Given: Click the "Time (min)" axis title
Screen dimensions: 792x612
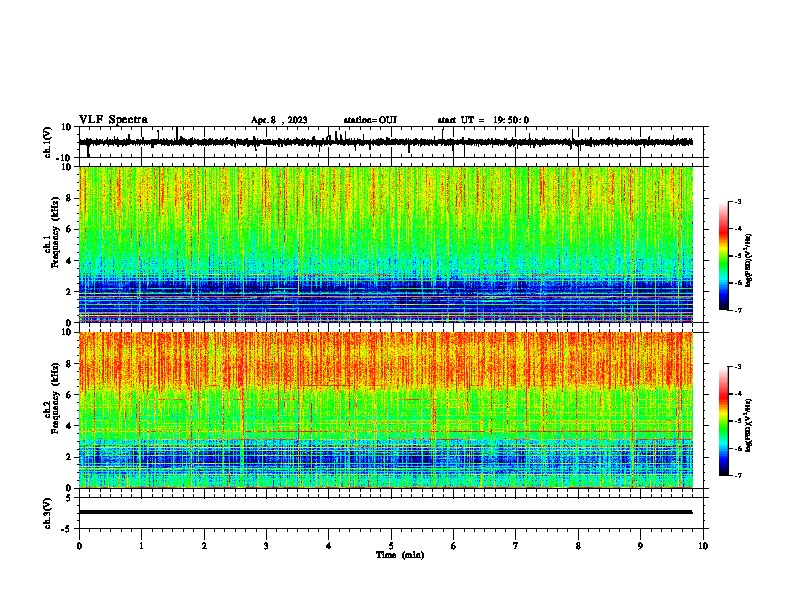Looking at the screenshot, I should pyautogui.click(x=400, y=555).
